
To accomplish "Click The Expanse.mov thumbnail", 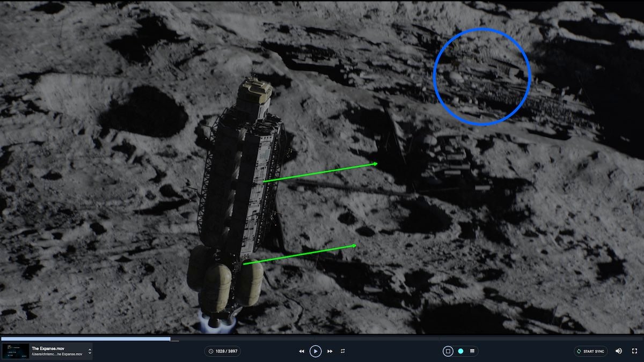I will point(15,351).
